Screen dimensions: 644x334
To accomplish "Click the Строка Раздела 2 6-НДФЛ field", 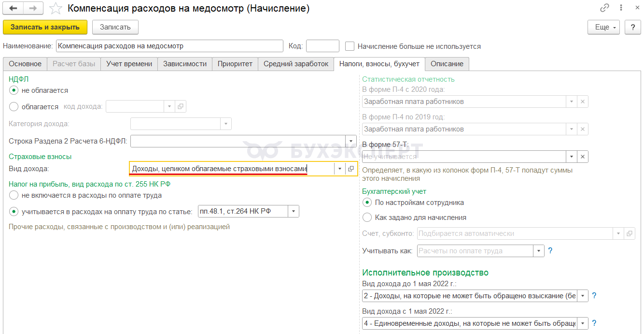I will (x=238, y=141).
